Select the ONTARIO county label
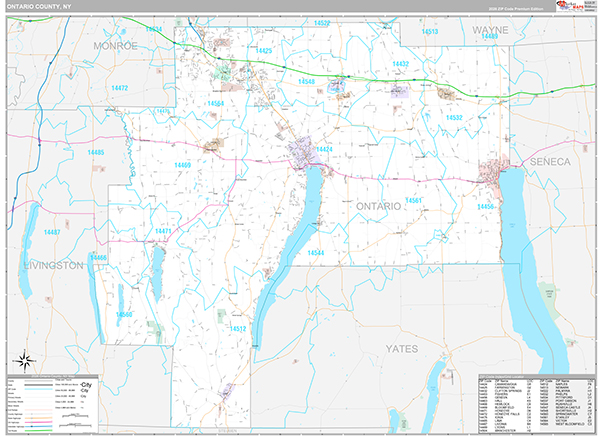This screenshot has width=600, height=436. point(378,206)
